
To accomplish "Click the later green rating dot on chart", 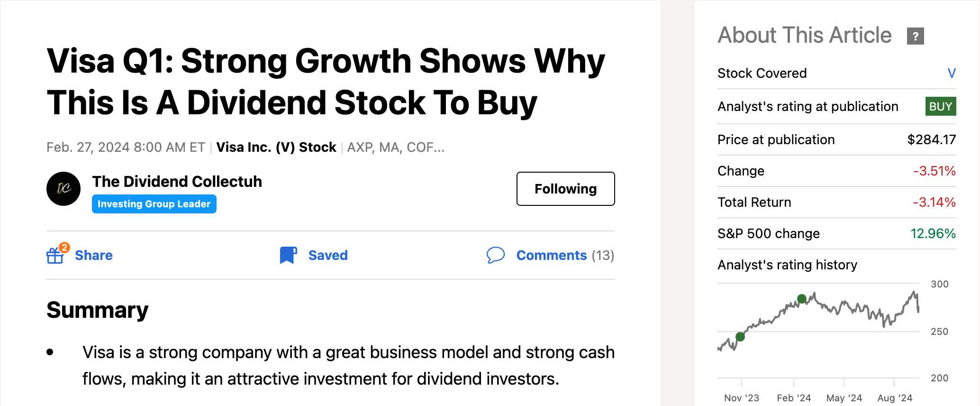I will (x=801, y=299).
